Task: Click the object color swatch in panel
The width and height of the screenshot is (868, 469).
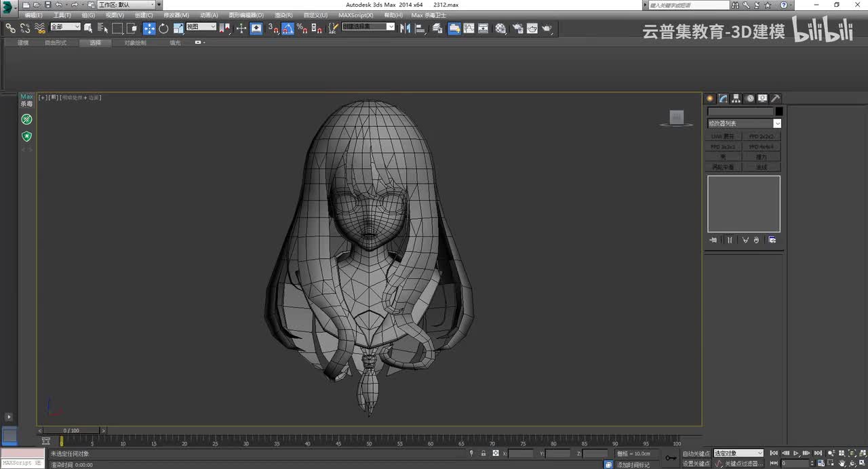Action: 779,111
